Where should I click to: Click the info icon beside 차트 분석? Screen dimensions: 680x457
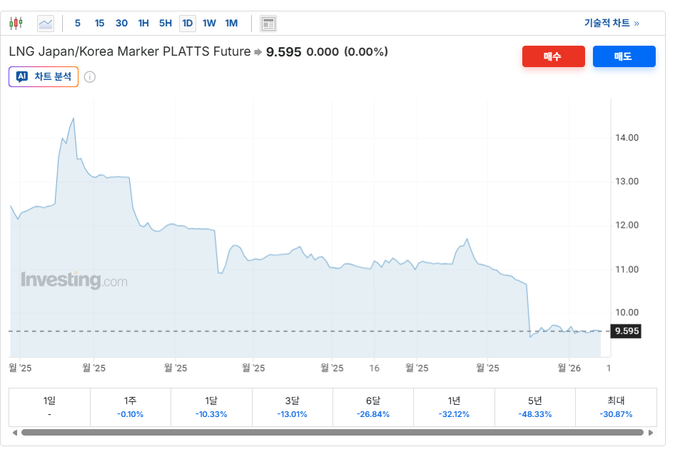coord(89,77)
